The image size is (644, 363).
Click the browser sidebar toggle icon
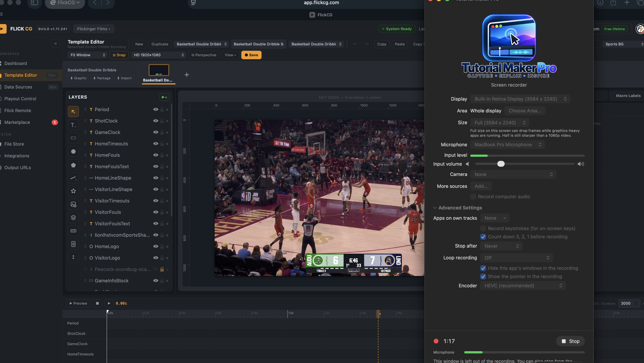[34, 3]
